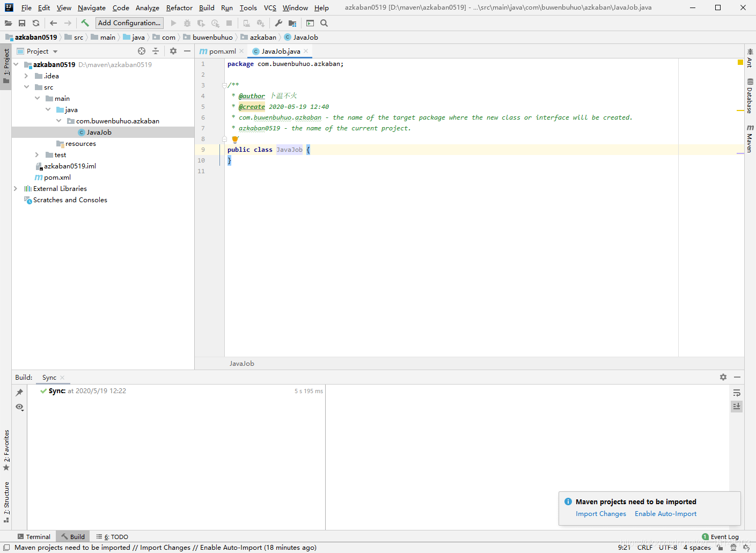Open the Database tool window
The image size is (756, 553).
click(750, 96)
